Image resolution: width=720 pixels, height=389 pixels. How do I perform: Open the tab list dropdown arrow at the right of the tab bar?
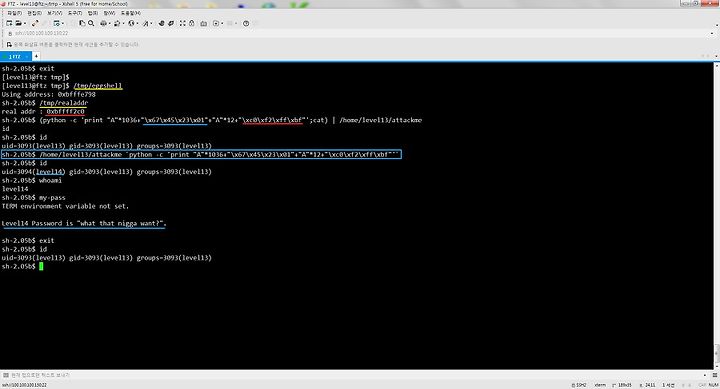(716, 56)
